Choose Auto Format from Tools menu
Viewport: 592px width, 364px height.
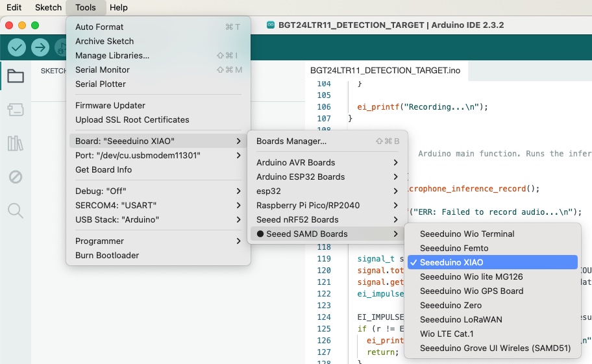coord(158,27)
